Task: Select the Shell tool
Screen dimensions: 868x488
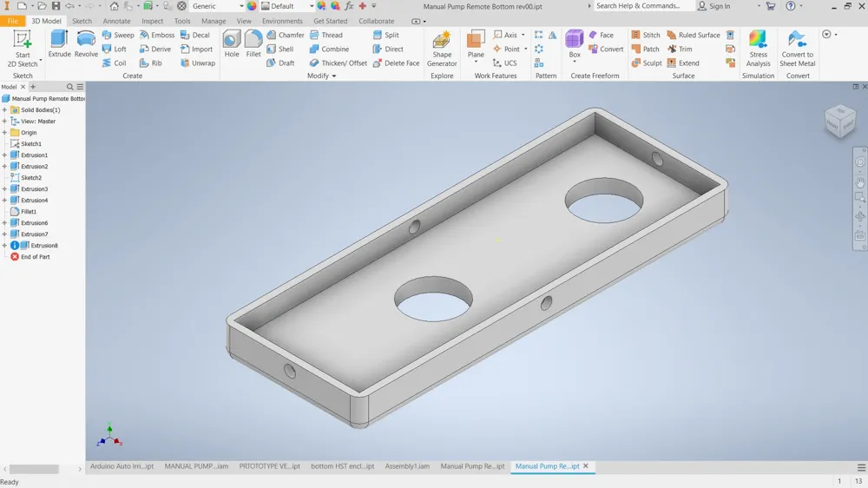Action: tap(280, 49)
